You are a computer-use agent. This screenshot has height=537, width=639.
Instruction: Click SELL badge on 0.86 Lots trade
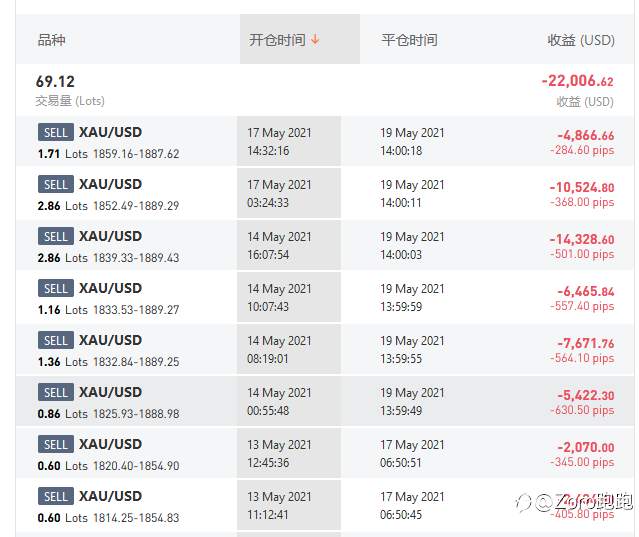point(56,392)
